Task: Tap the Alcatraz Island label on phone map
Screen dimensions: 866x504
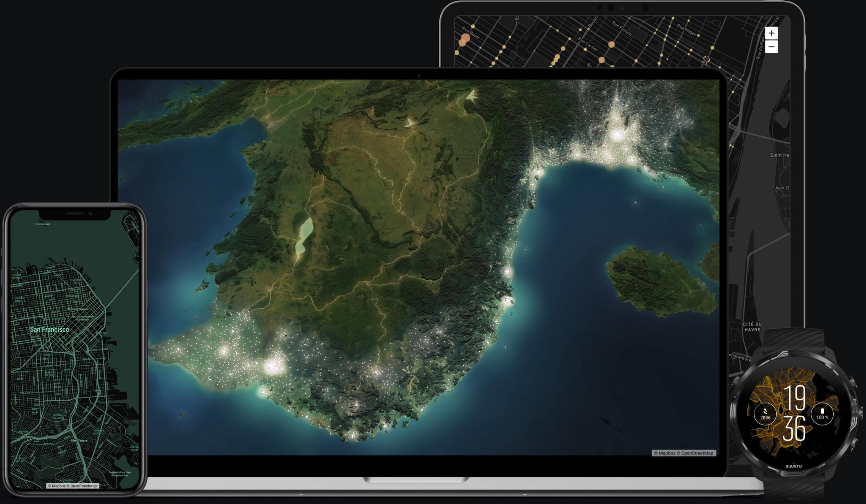Action: [x=43, y=224]
